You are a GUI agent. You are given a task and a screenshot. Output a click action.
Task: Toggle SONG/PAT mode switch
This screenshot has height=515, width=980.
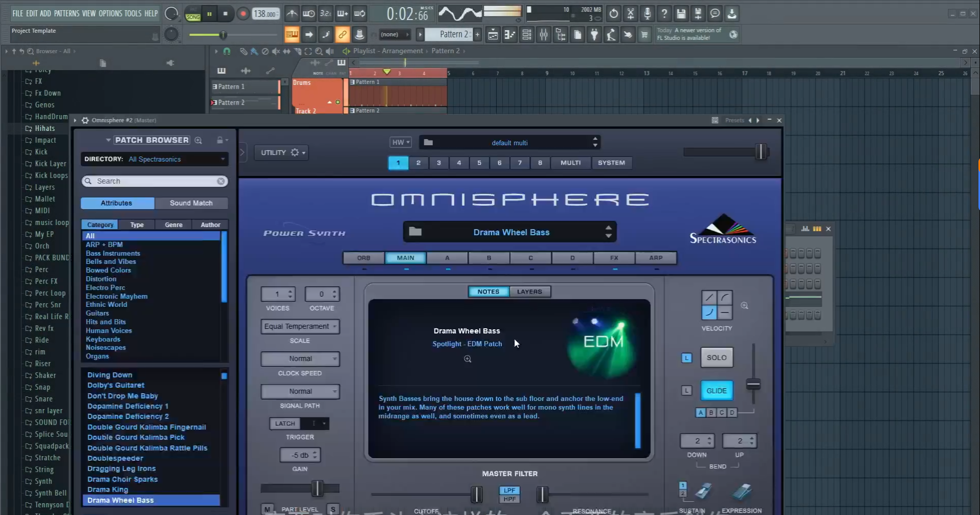193,14
